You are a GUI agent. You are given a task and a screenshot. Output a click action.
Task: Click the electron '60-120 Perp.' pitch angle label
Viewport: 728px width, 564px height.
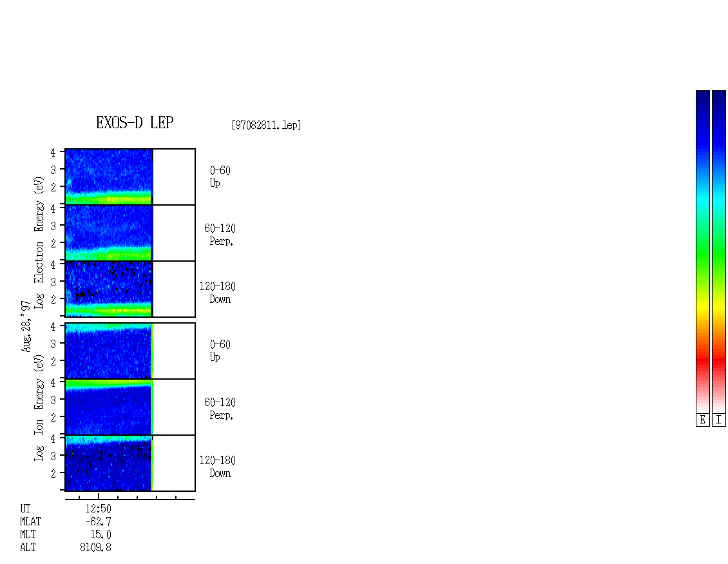click(220, 235)
